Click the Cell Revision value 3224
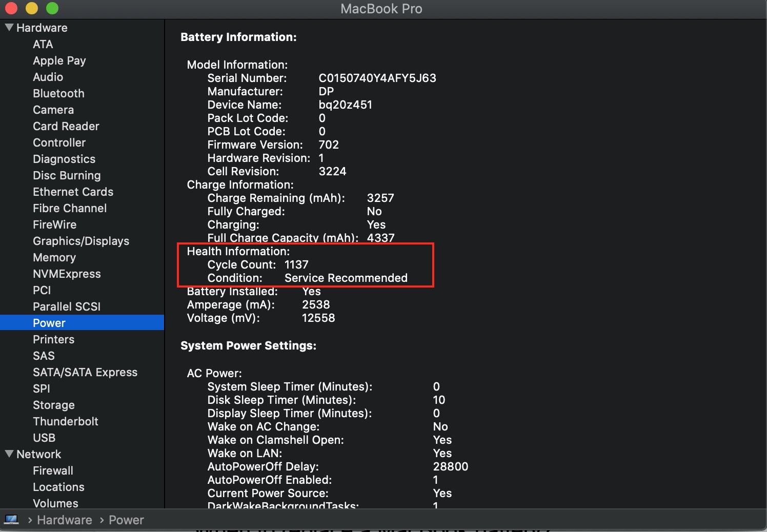The image size is (767, 532). [333, 171]
